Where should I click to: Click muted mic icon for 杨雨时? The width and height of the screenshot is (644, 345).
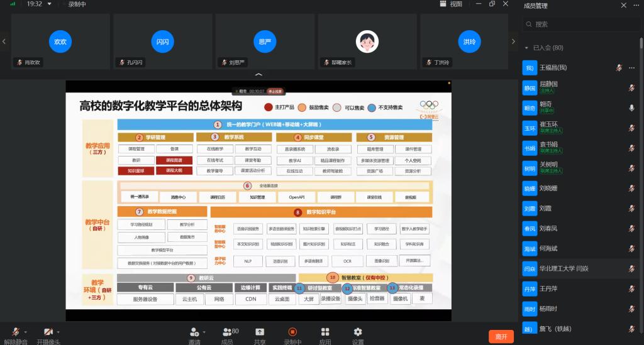point(631,309)
